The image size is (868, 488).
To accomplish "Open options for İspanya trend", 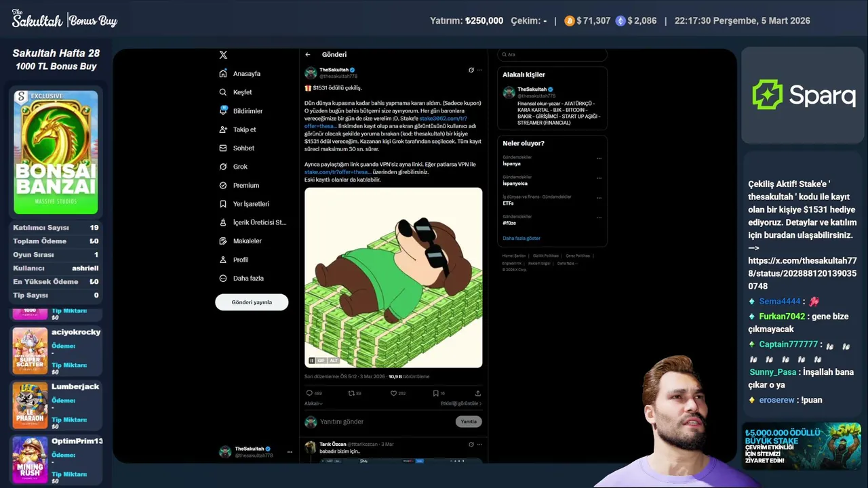I will click(599, 159).
